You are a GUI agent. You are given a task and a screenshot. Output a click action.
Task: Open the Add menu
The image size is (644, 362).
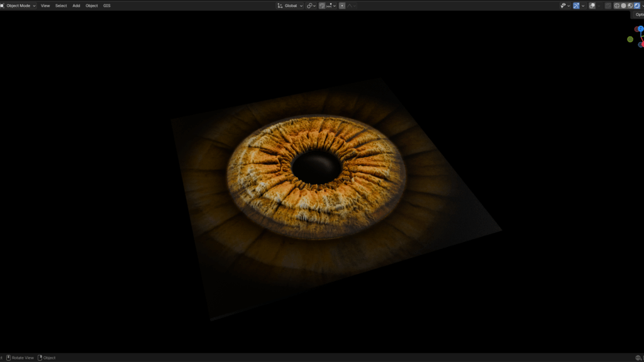click(x=76, y=6)
